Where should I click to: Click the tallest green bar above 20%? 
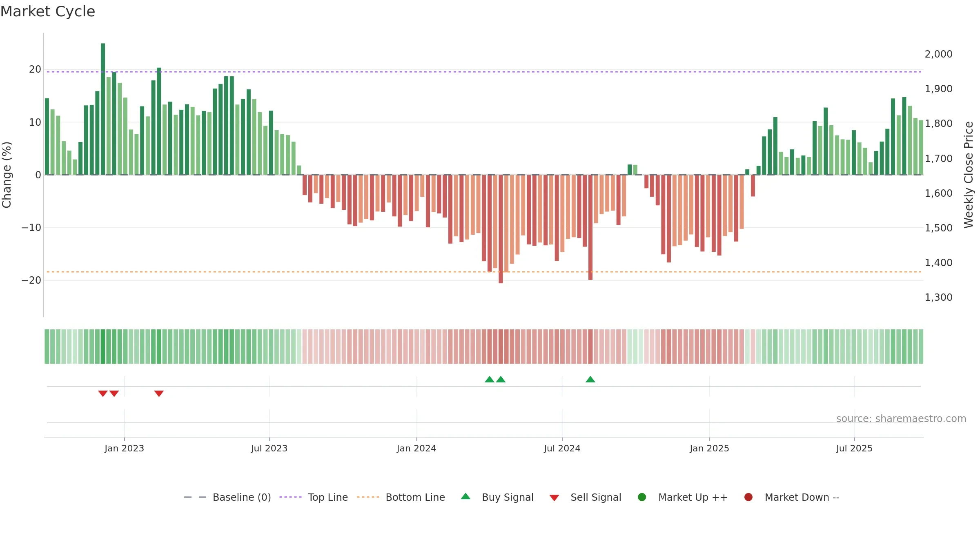click(103, 109)
